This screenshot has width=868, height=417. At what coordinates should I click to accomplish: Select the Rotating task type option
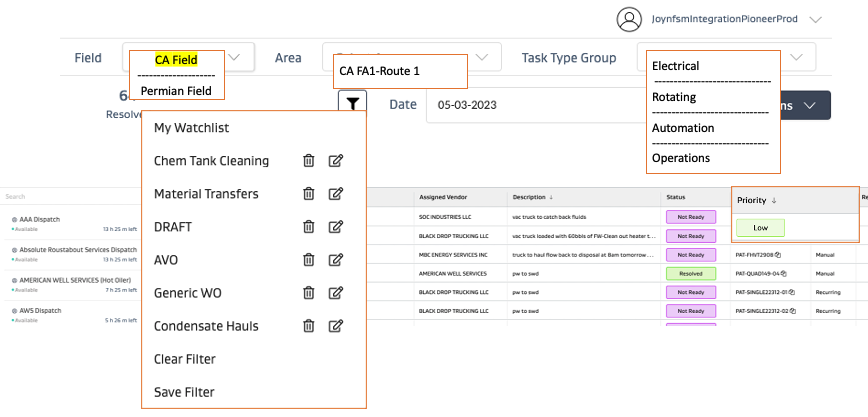[674, 97]
